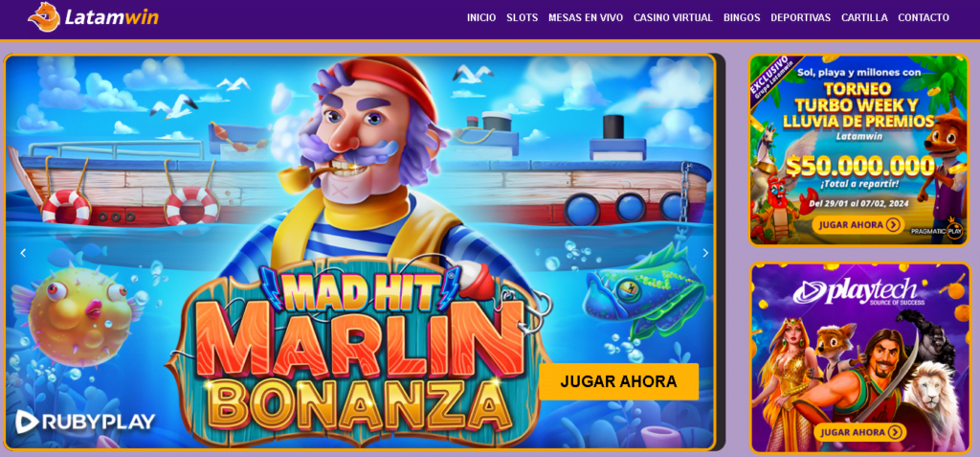Navigate to MESAS EN VIVO

coord(586,17)
